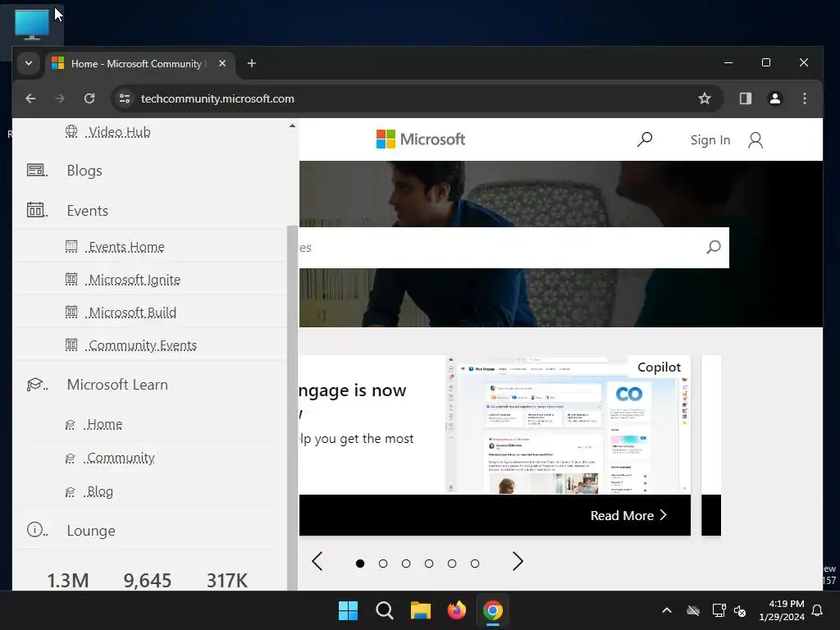
Task: Click the 317K statistic text
Action: [x=227, y=580]
